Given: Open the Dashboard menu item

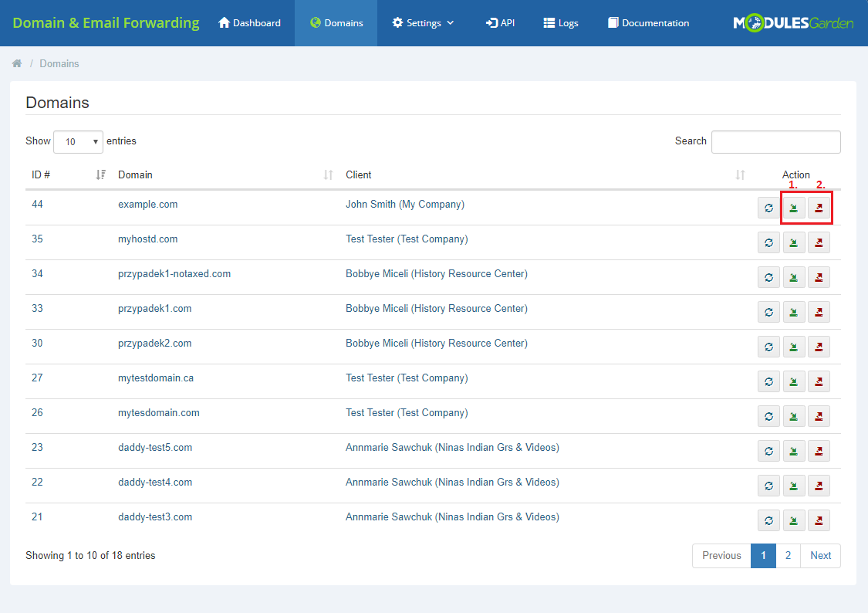Looking at the screenshot, I should [x=250, y=22].
